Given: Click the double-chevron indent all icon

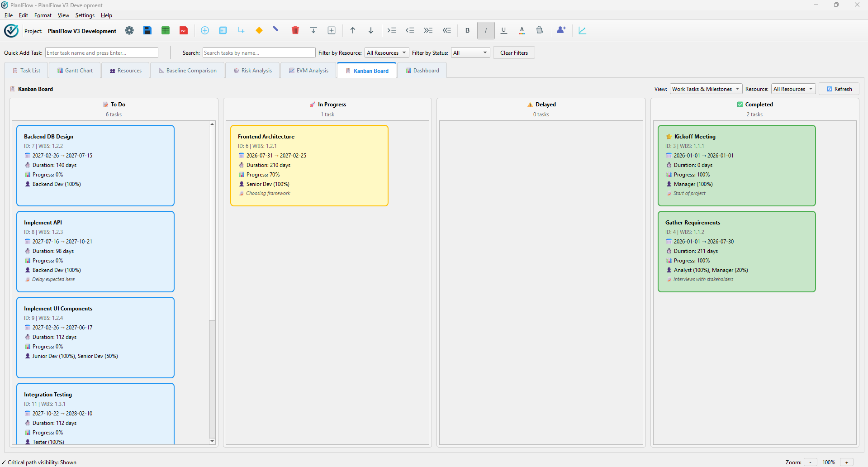Looking at the screenshot, I should [x=428, y=30].
